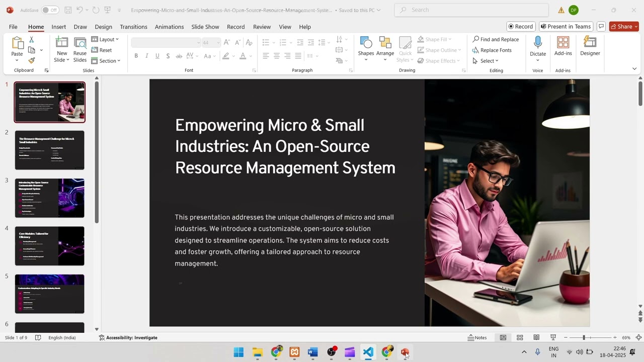Open Word from the taskbar

[x=313, y=352]
